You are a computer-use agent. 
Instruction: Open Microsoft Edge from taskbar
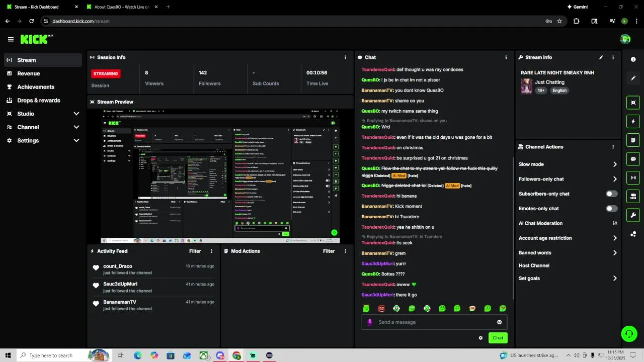(x=138, y=355)
